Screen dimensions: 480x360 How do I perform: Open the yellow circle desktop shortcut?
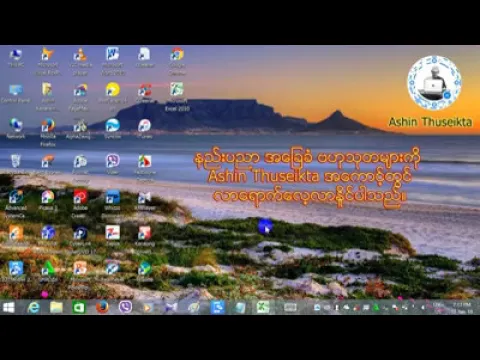point(113,97)
